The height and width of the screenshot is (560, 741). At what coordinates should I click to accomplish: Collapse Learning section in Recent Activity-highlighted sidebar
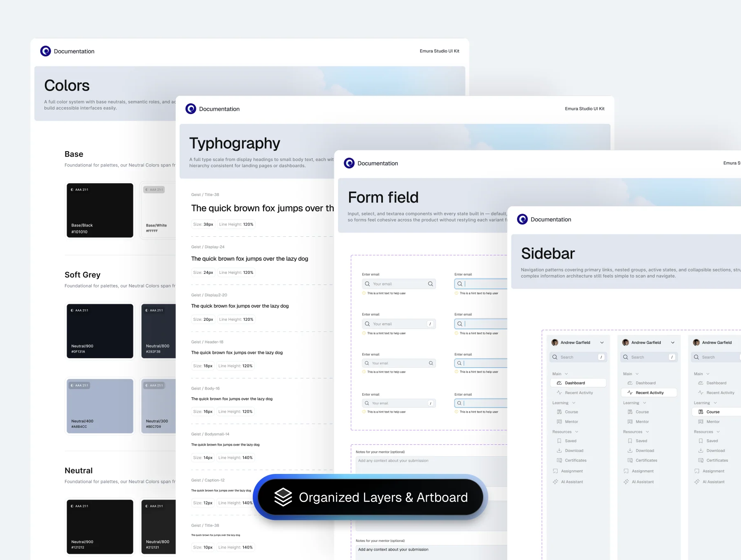coord(644,403)
